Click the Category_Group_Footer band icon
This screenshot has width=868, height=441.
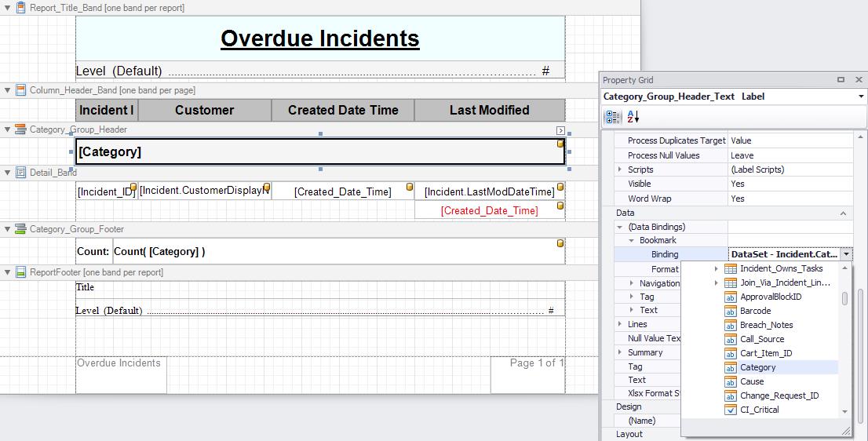(21, 229)
